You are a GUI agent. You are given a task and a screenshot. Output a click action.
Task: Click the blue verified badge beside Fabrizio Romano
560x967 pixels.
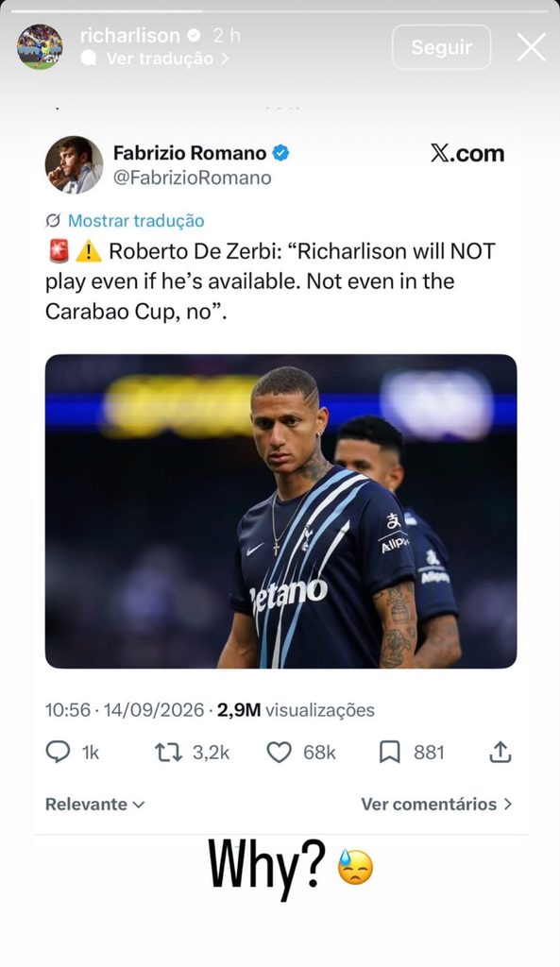tap(280, 152)
